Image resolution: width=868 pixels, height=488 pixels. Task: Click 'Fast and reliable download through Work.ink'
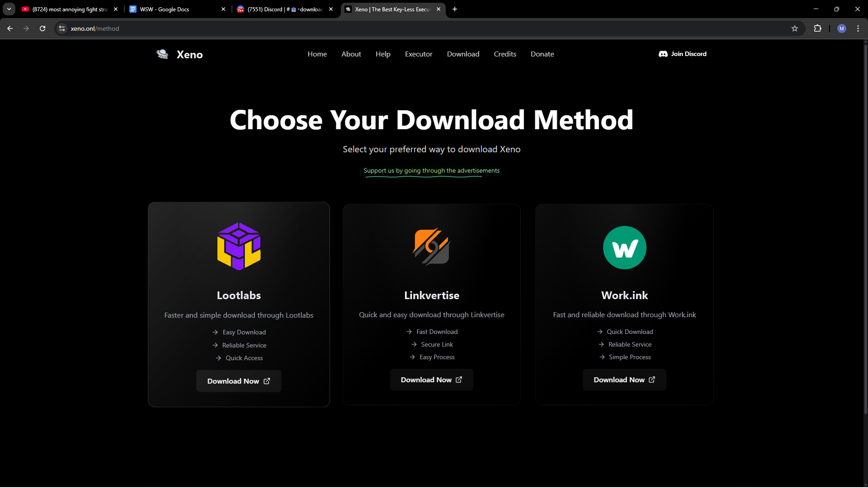coord(624,314)
